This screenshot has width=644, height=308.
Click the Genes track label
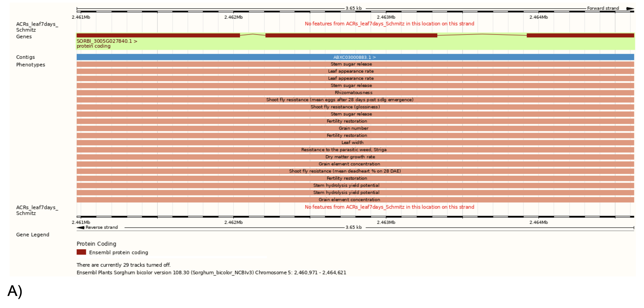pos(24,37)
